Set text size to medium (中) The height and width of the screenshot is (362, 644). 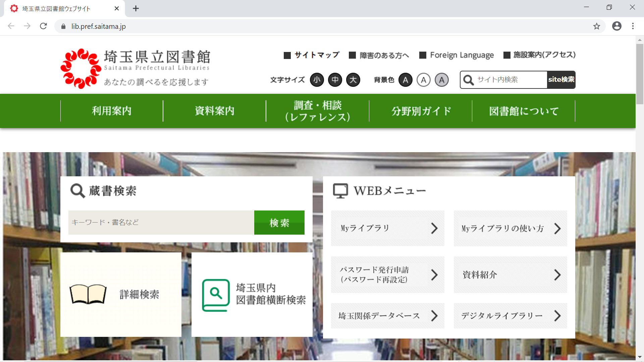335,80
